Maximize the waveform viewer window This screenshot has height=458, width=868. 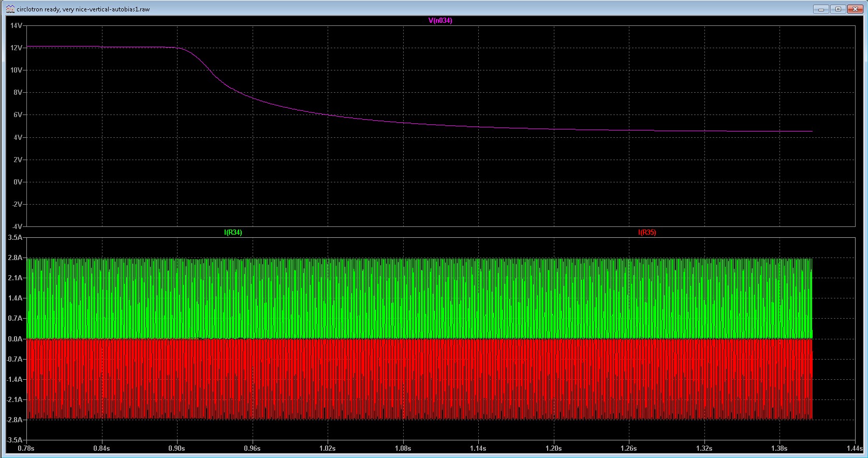[x=838, y=9]
